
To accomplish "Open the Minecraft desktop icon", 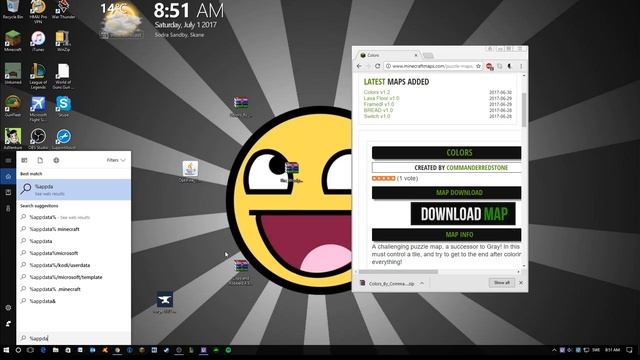I will point(13,41).
